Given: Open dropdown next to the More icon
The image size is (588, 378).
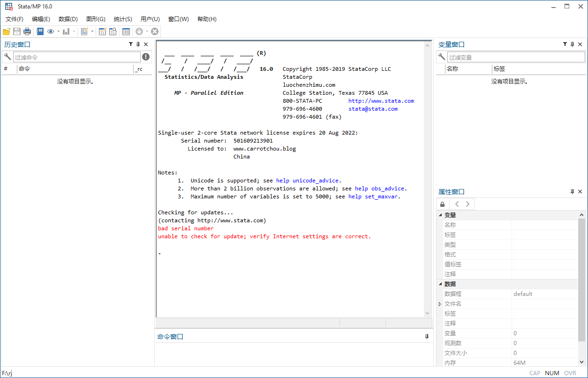Looking at the screenshot, I should coord(147,31).
